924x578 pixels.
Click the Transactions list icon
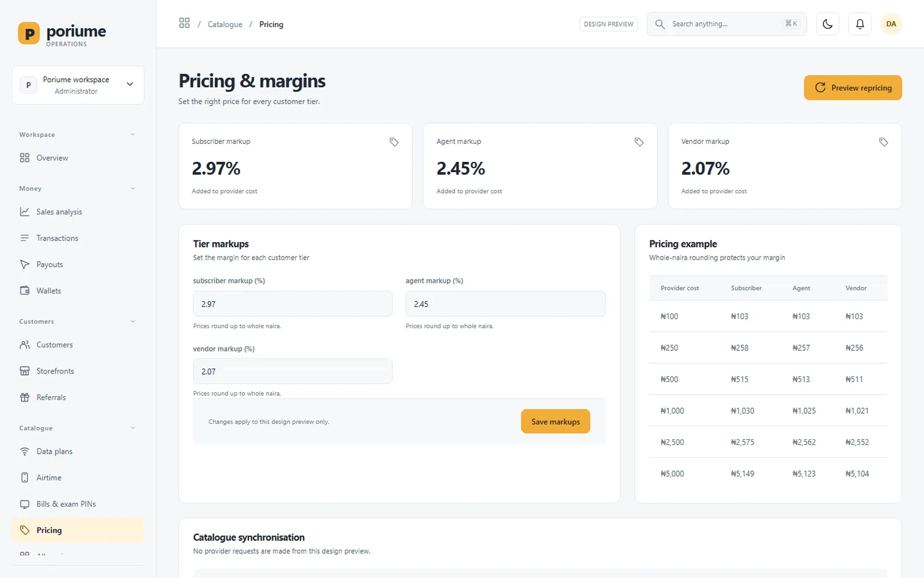24,238
